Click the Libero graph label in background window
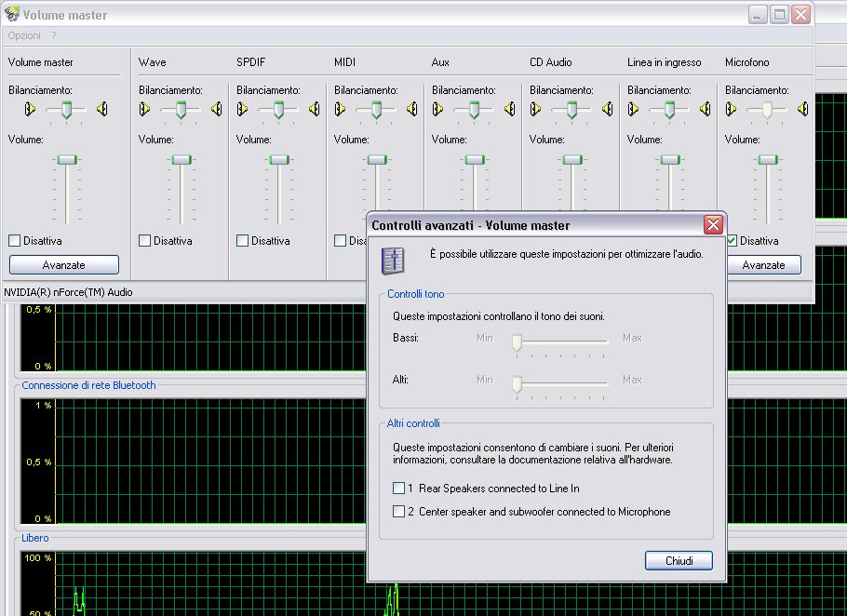847x616 pixels. point(35,538)
